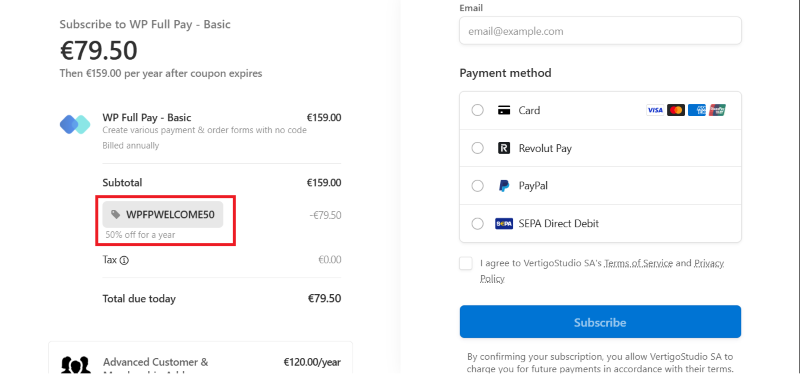The height and width of the screenshot is (377, 800).
Task: Click the credit card icon next to Card
Action: click(504, 110)
